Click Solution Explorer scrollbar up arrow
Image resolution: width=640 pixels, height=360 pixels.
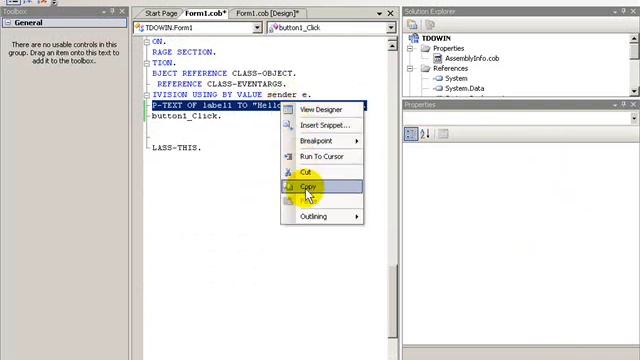coord(634,39)
